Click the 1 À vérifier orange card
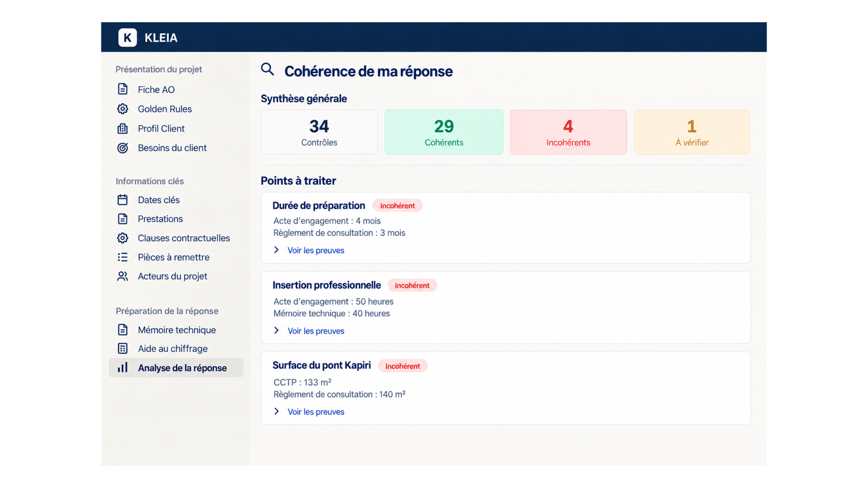The image size is (868, 488). [692, 132]
